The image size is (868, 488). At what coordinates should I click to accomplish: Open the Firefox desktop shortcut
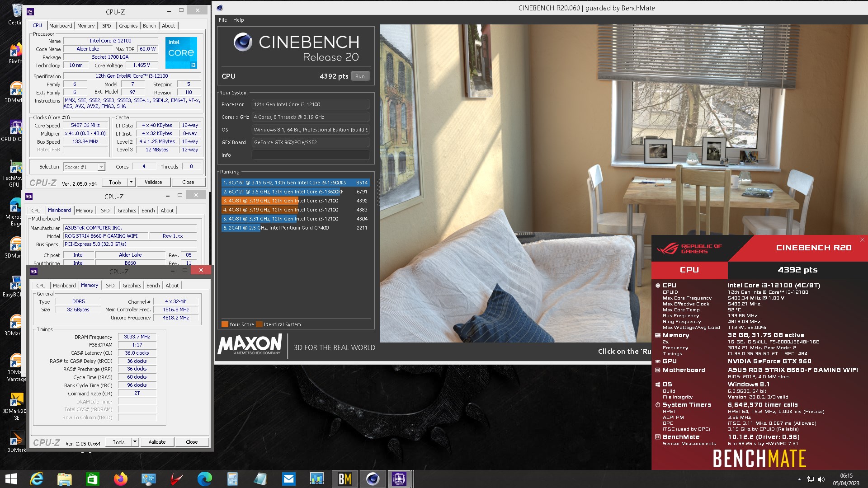(x=15, y=53)
